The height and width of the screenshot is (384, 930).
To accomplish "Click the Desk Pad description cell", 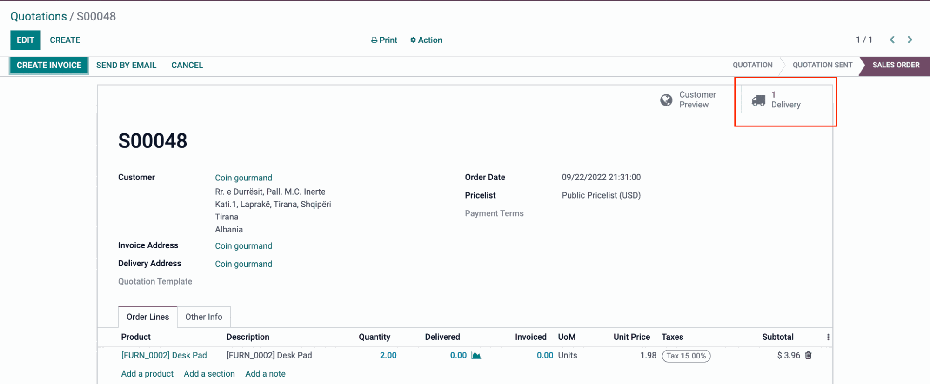I will pos(269,356).
